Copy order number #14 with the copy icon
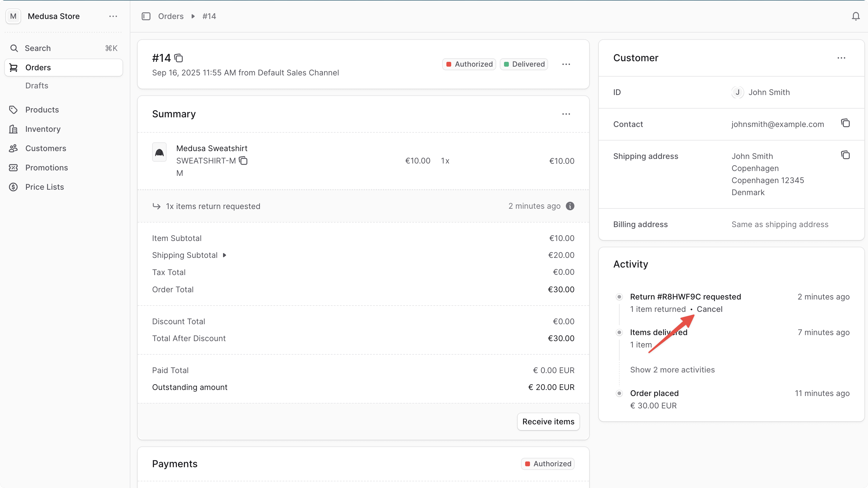This screenshot has height=488, width=868. [179, 58]
